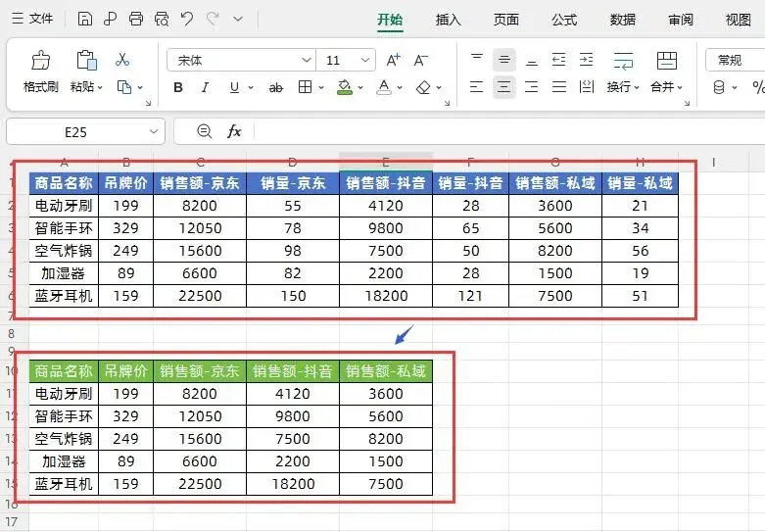
Task: Click the 粘贴 paste button
Action: 86,73
